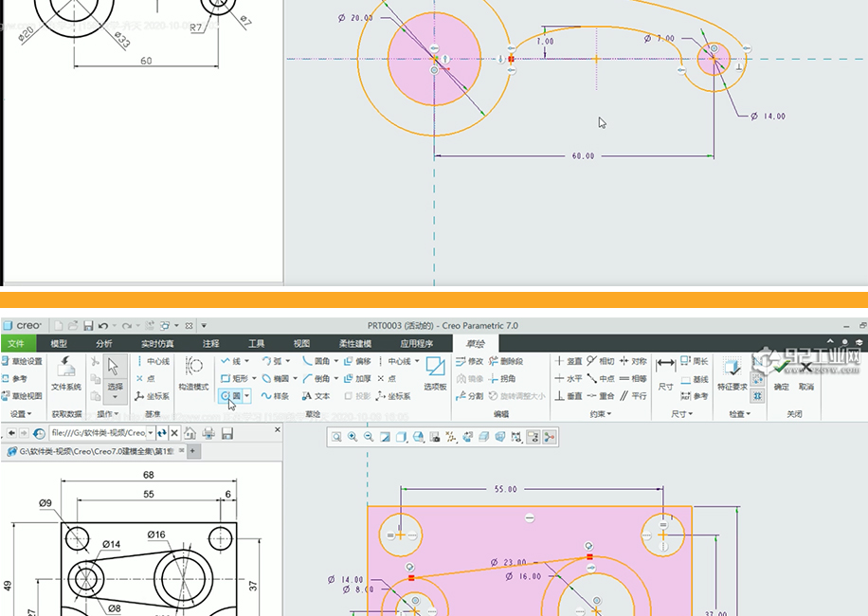Toggle the rightmost display filter in graphics toolbar
Screen dimensions: 868x616
click(x=550, y=437)
